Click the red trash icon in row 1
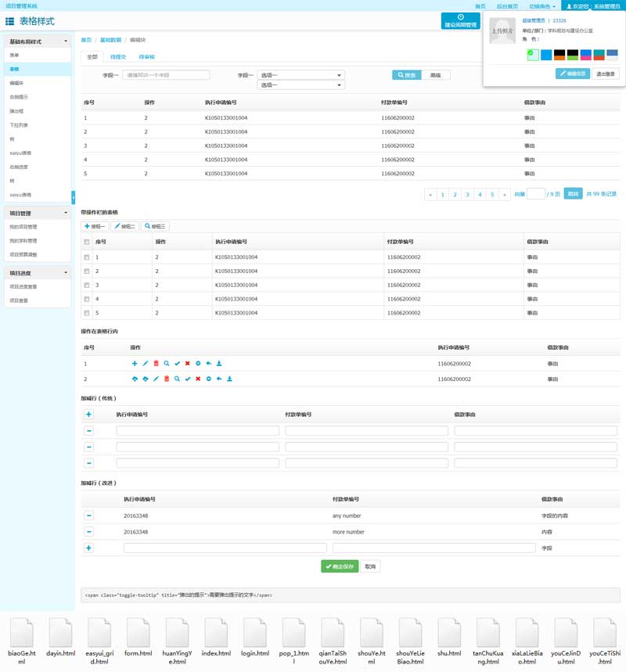 (156, 364)
